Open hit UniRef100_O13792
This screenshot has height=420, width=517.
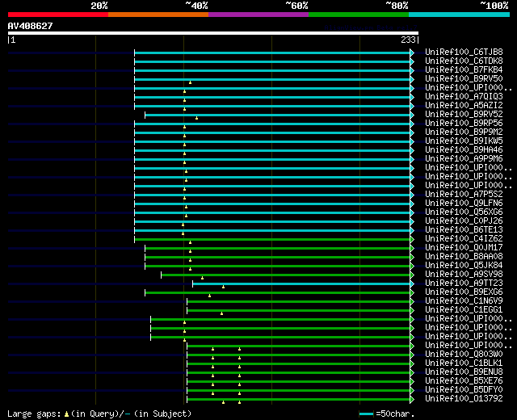click(464, 399)
